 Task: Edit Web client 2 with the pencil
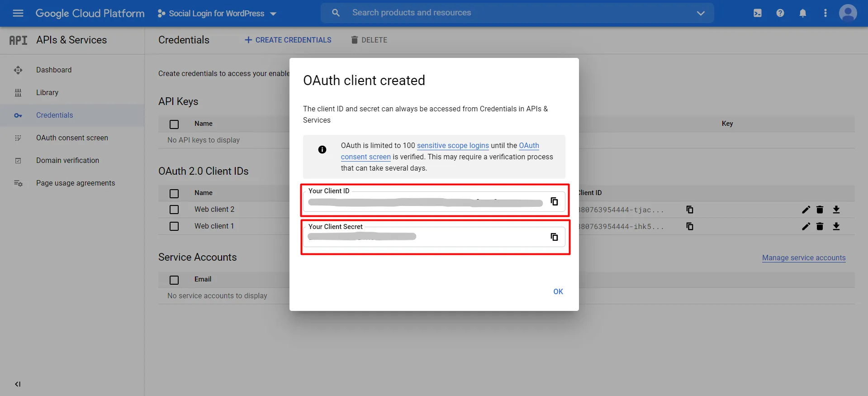coord(806,210)
